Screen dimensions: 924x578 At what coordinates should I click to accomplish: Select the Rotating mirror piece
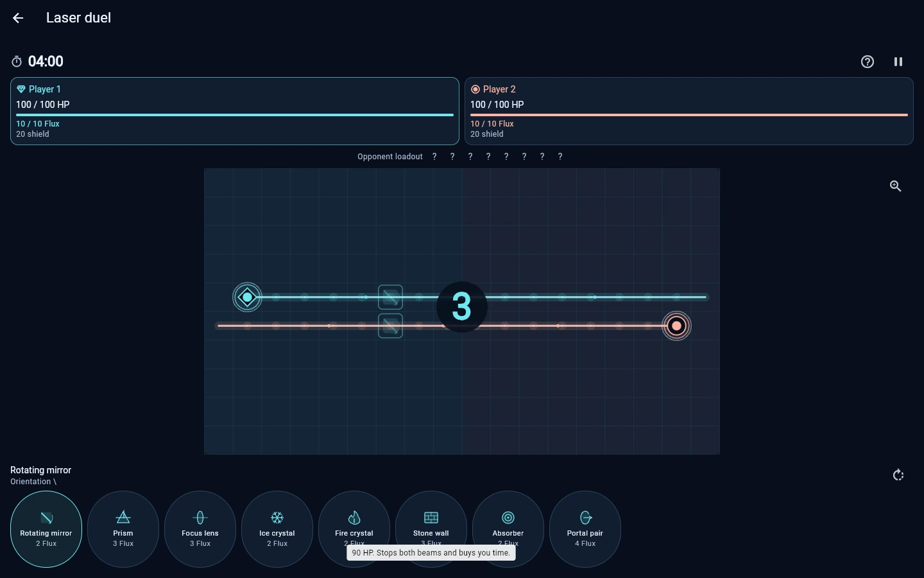coord(46,529)
